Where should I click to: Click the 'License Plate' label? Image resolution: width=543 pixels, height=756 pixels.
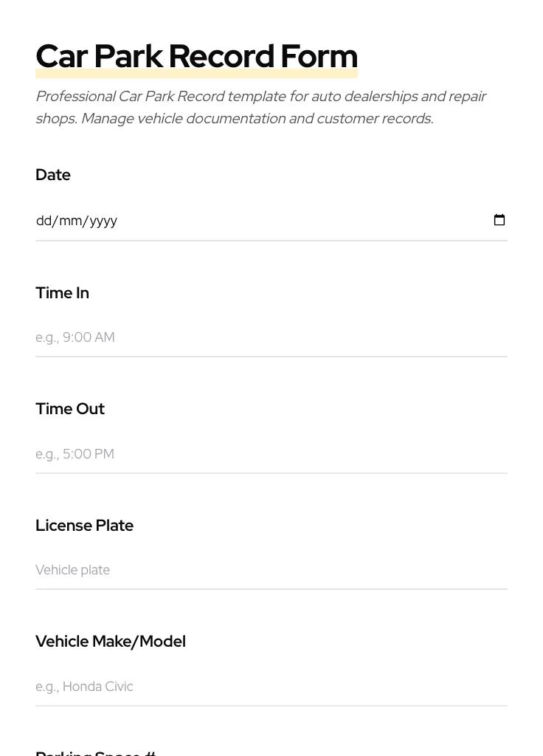[x=84, y=526]
